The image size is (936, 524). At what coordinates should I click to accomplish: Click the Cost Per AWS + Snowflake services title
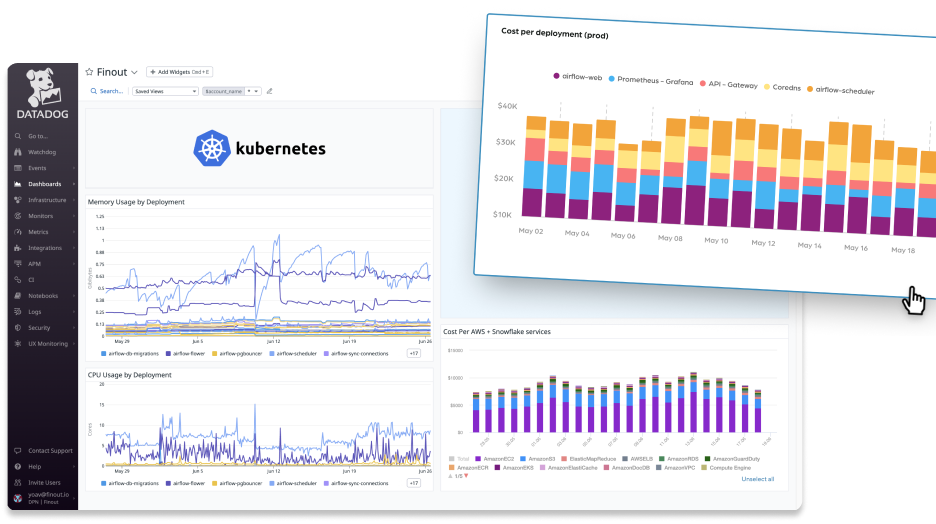[497, 331]
